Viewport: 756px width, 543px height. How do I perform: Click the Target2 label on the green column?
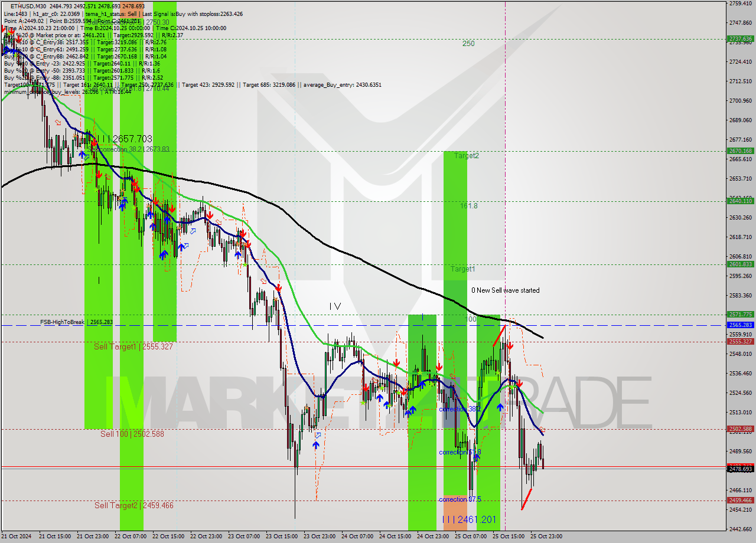tap(467, 156)
